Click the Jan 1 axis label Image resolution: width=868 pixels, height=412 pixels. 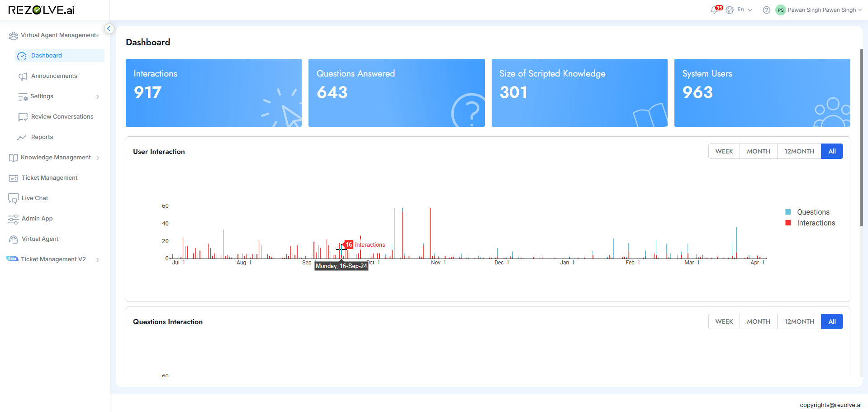point(567,263)
